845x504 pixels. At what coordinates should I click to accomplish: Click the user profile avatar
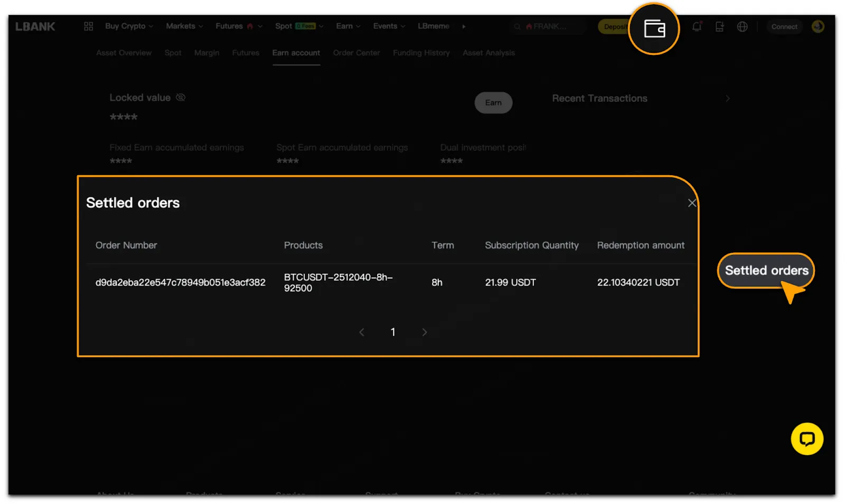tap(818, 26)
